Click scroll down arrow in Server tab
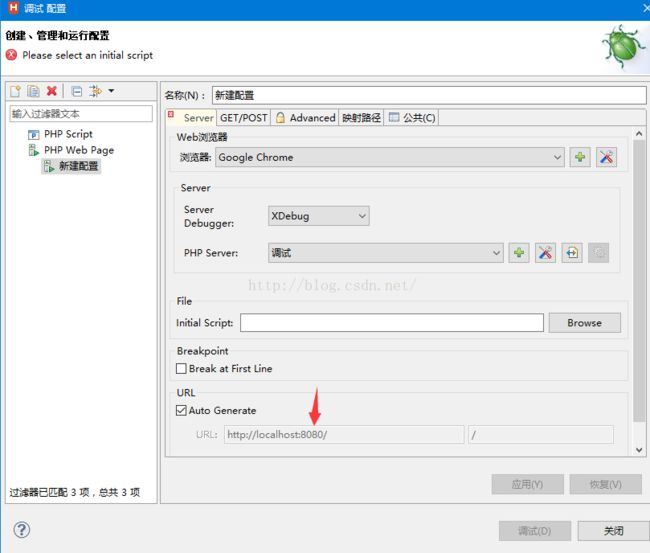This screenshot has width=650, height=553. coord(639,449)
